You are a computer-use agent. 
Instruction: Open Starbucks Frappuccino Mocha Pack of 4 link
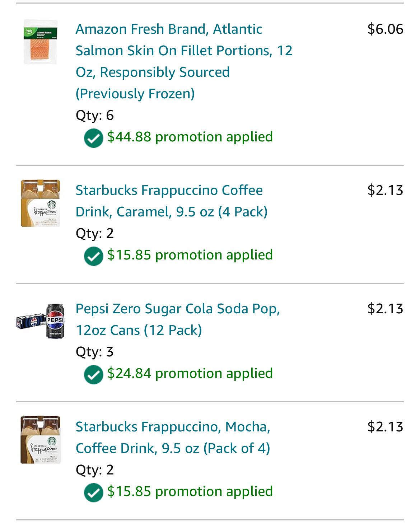pos(173,438)
